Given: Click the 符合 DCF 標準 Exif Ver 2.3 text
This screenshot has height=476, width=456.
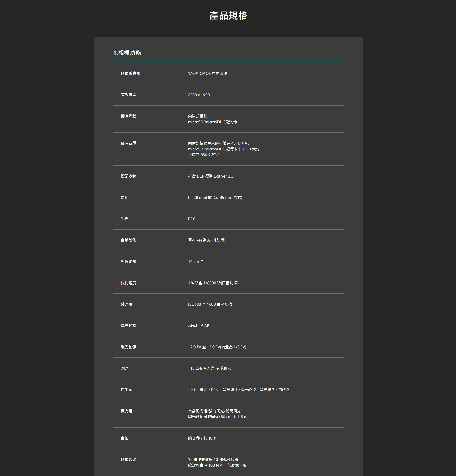Looking at the screenshot, I should click(x=211, y=176).
